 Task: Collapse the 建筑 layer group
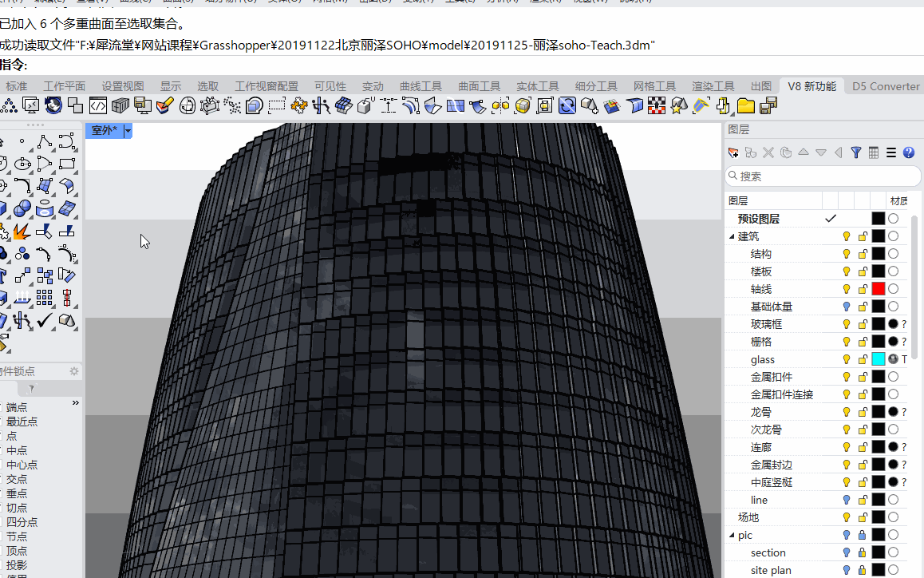(732, 236)
